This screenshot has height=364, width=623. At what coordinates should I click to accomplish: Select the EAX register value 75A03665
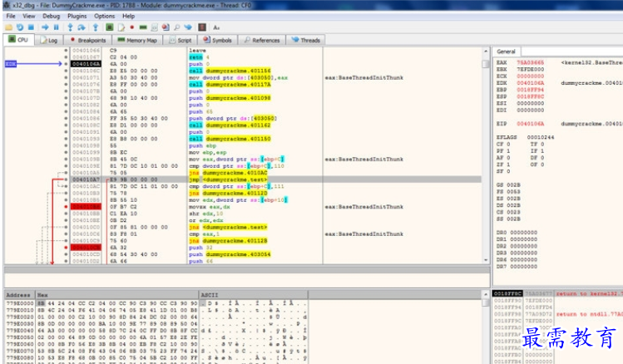(531, 62)
